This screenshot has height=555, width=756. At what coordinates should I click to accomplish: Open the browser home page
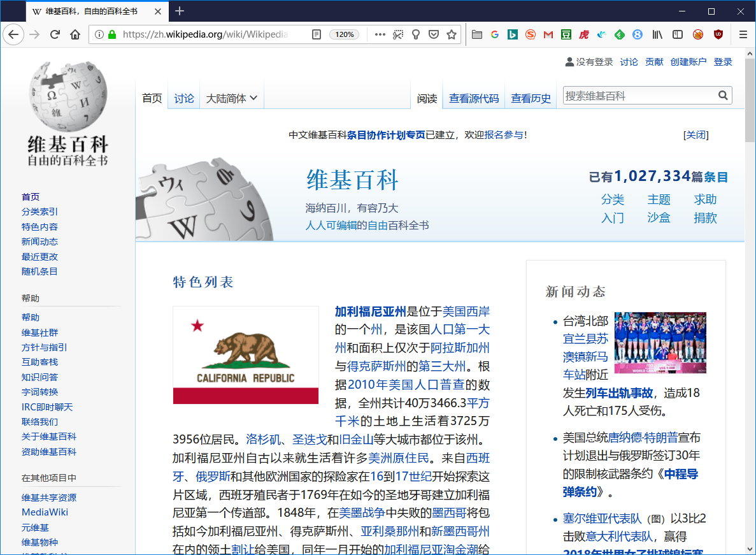(x=75, y=34)
